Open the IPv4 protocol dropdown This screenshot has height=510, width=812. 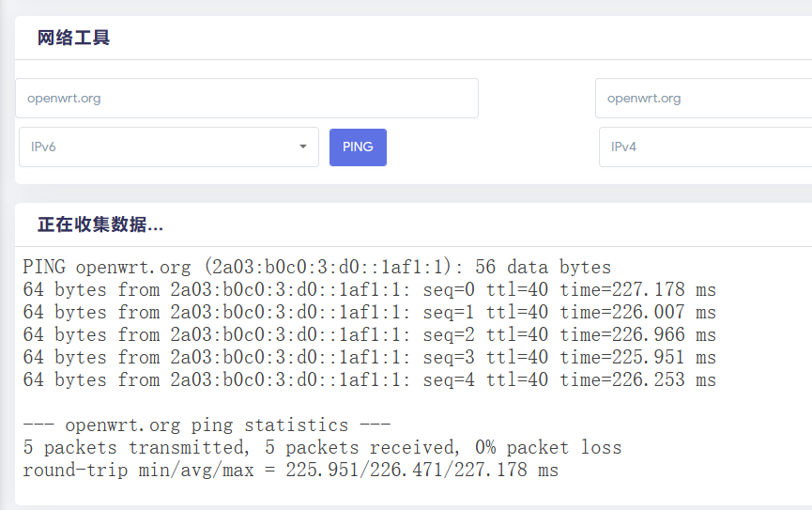(x=704, y=147)
